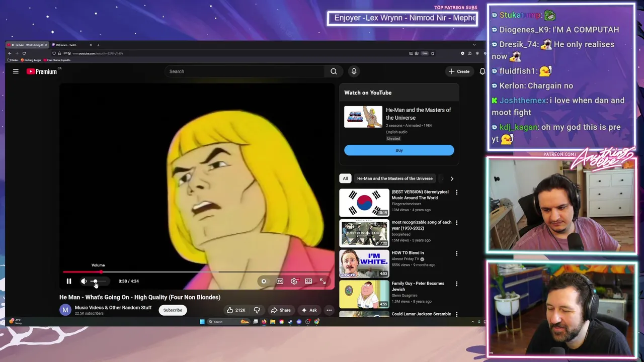This screenshot has width=644, height=362.
Task: Open the Ask AI button
Action: click(x=309, y=310)
